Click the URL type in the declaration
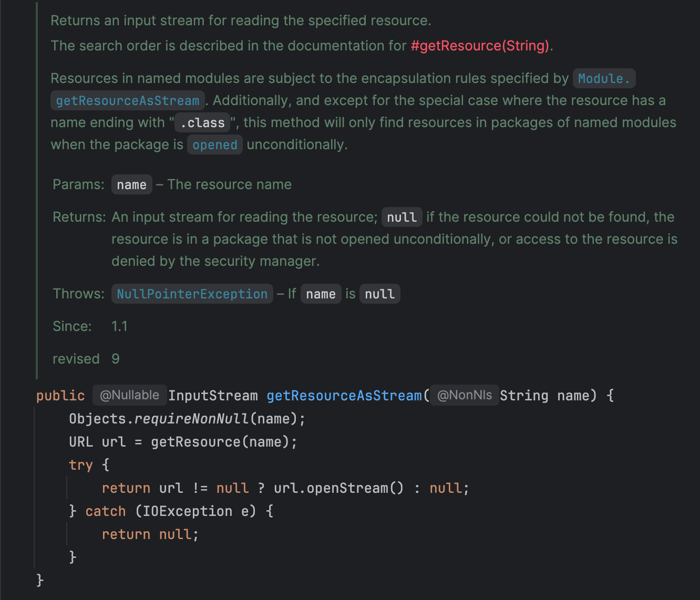The height and width of the screenshot is (600, 700). point(81,442)
